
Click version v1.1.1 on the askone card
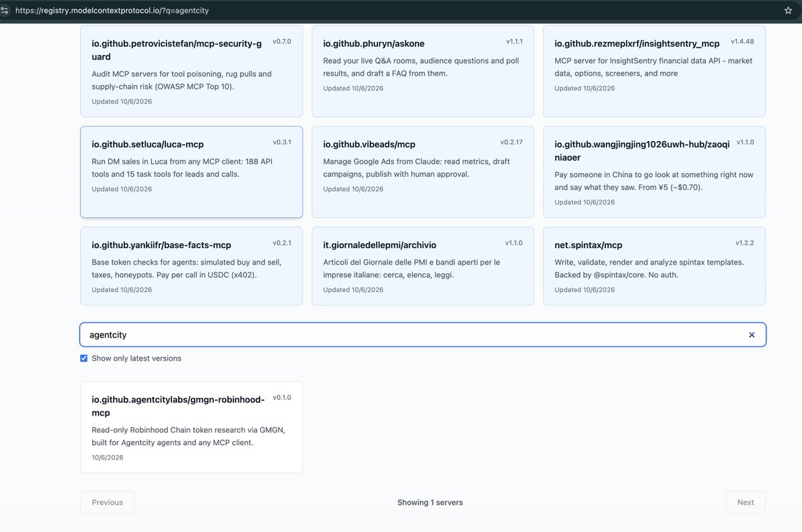point(514,41)
